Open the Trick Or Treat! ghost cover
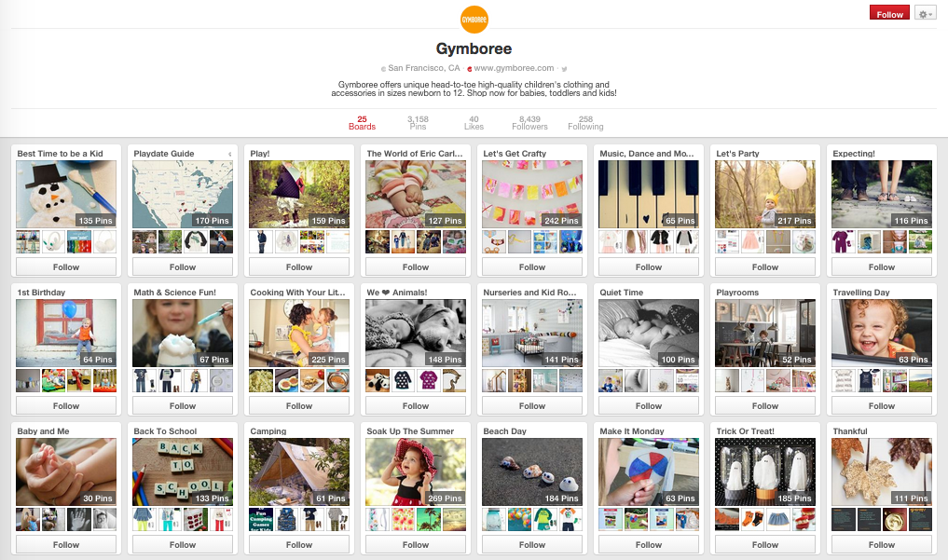Viewport: 948px width, 560px height. point(764,471)
